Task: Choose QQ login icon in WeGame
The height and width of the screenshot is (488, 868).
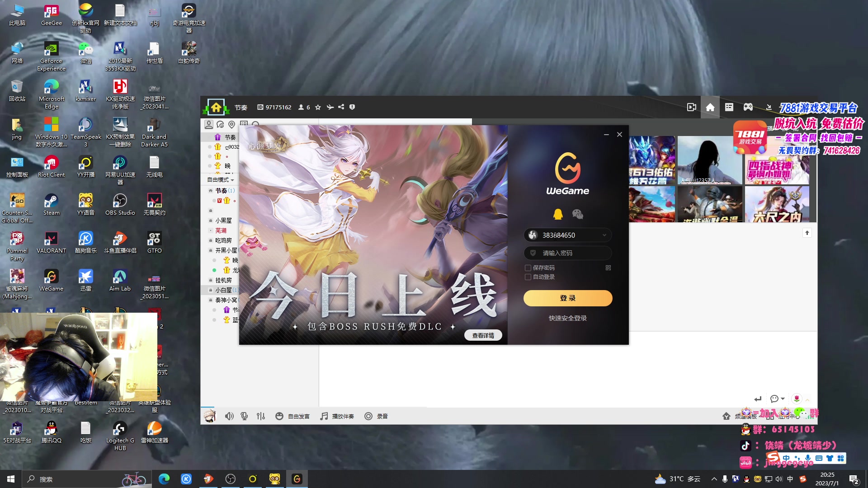Action: pos(558,214)
